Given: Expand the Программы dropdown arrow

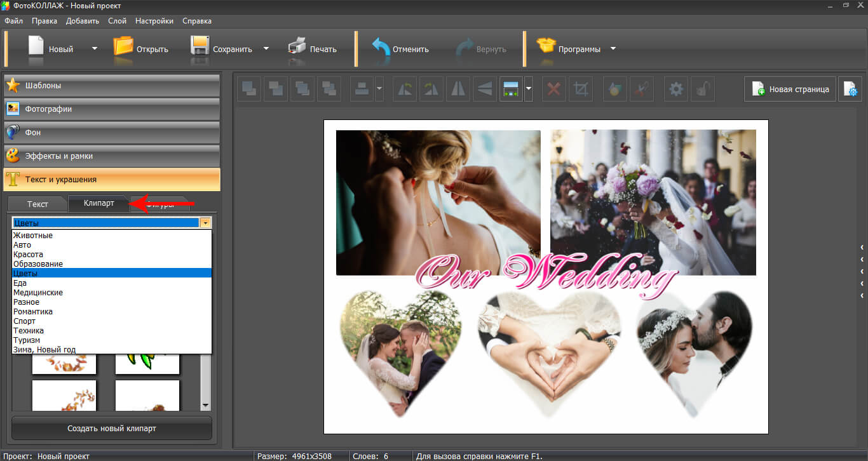Looking at the screenshot, I should click(613, 48).
